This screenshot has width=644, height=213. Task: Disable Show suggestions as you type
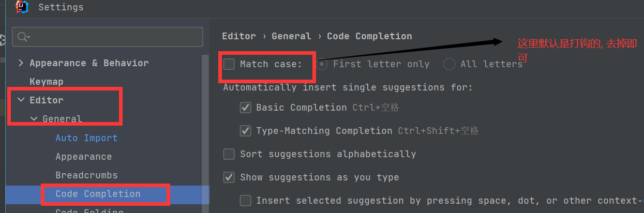(229, 177)
